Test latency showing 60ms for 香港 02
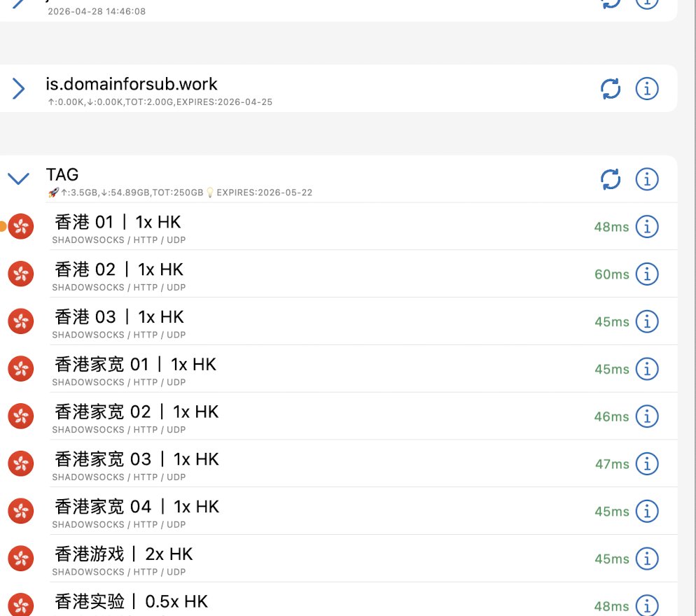The width and height of the screenshot is (696, 616). coord(612,274)
